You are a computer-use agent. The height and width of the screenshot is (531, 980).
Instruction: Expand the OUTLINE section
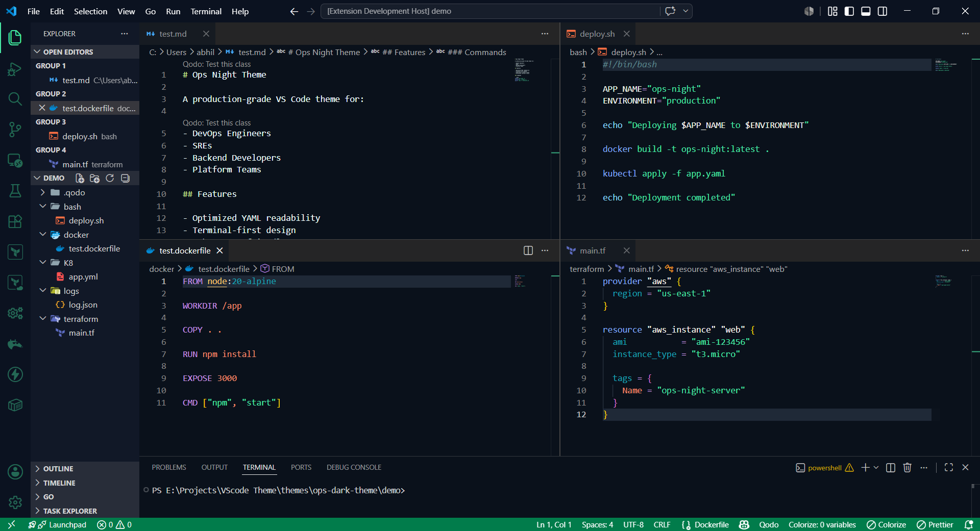tap(85, 469)
